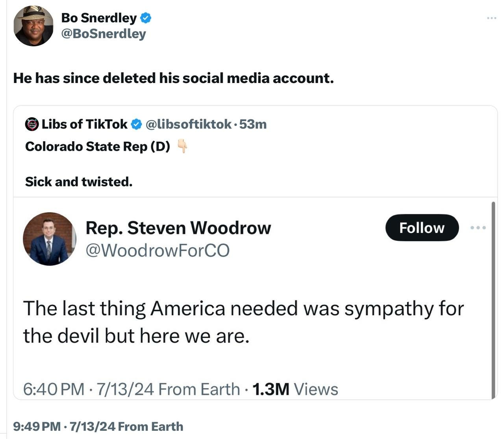
Task: Open Bo Snerdley's profile picture
Action: tap(33, 26)
